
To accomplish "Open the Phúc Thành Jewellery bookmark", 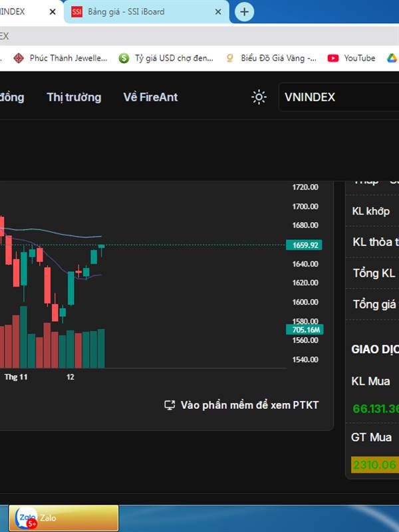I will pyautogui.click(x=61, y=59).
